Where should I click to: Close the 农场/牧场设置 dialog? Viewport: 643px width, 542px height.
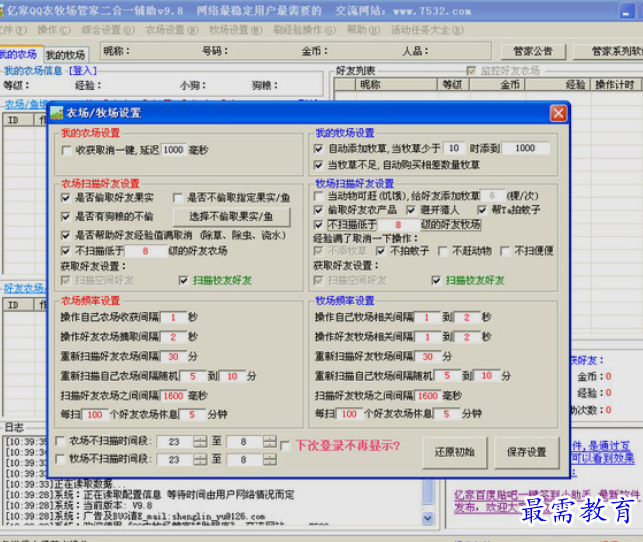click(x=558, y=113)
